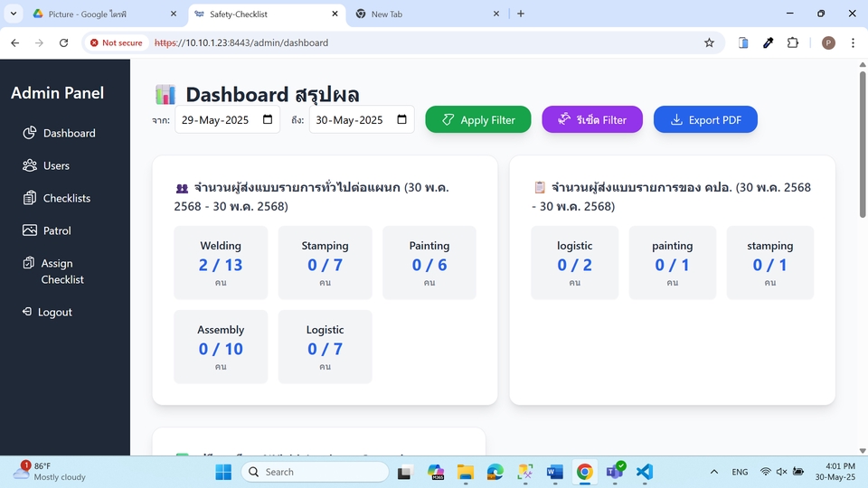Open the tab search dropdown
This screenshot has width=868, height=488.
(x=14, y=14)
